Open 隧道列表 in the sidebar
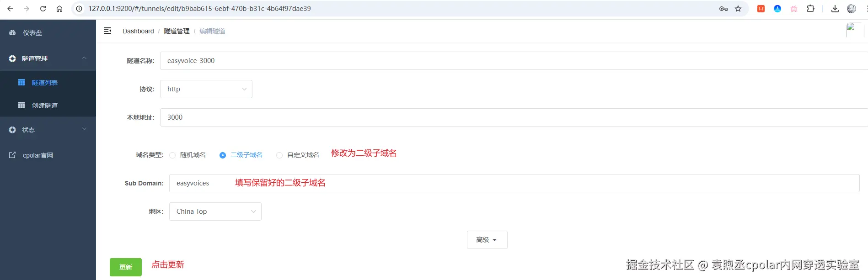 [x=48, y=83]
